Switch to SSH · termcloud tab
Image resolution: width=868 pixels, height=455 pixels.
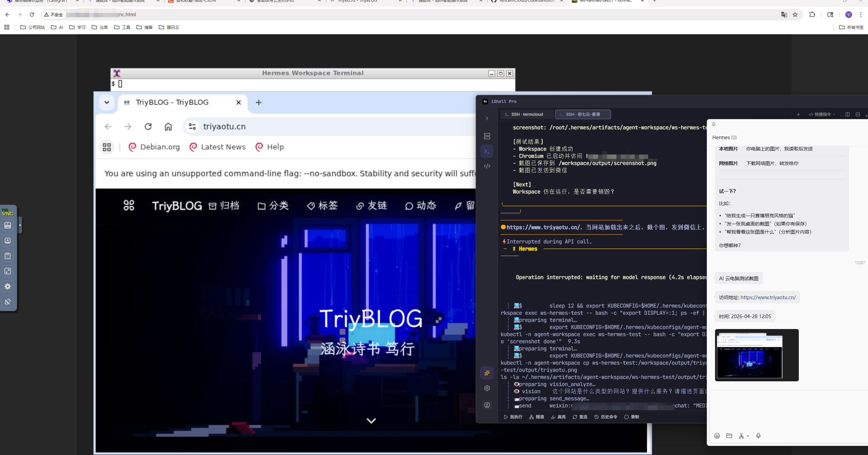(x=527, y=114)
